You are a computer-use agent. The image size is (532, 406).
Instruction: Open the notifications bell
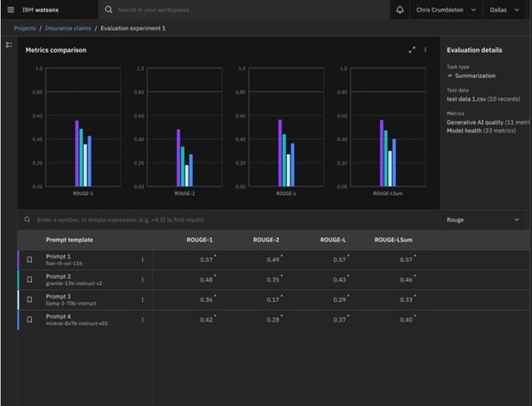[x=400, y=10]
